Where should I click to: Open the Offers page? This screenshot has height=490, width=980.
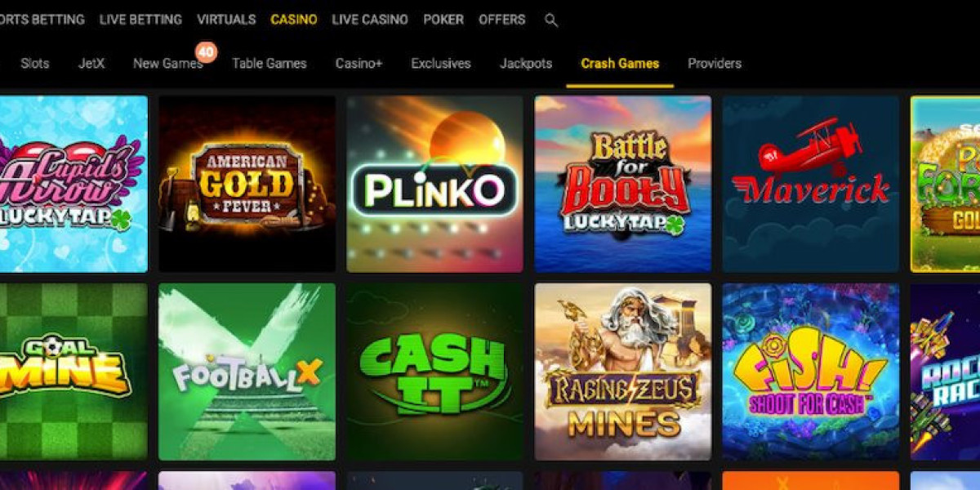[502, 20]
